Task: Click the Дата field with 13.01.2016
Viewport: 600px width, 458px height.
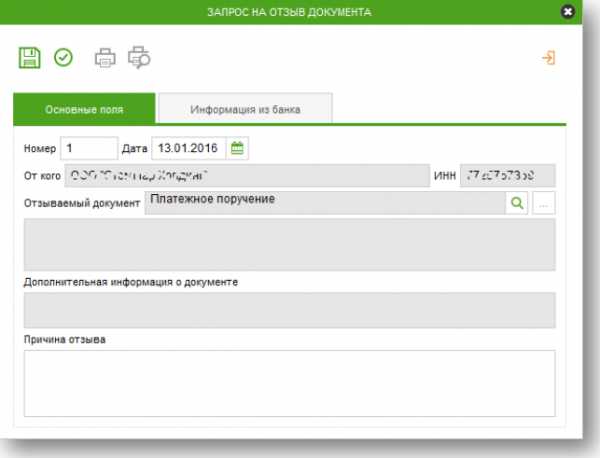Action: coord(189,148)
